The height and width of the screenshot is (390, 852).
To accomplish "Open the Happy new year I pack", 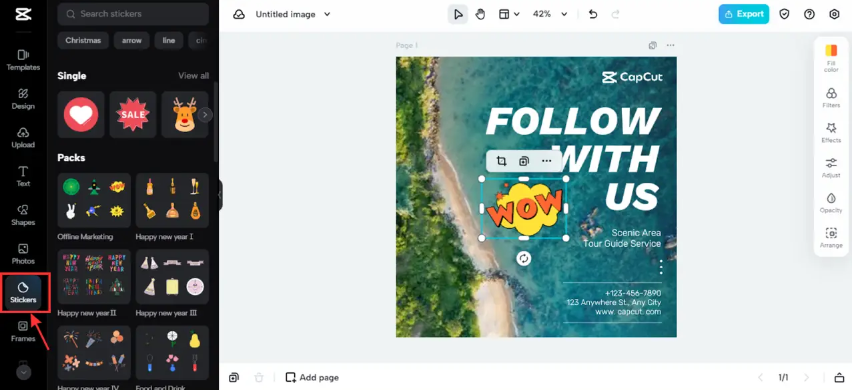I will (x=172, y=200).
